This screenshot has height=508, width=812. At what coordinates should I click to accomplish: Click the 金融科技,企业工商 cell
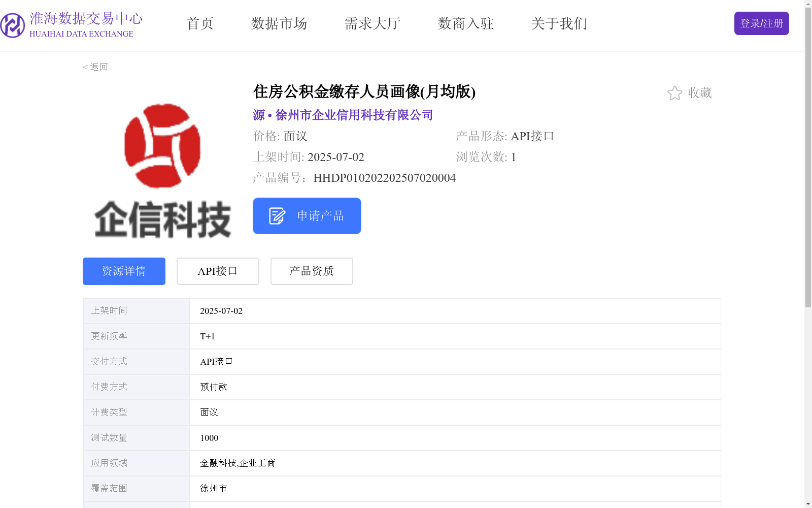click(455, 463)
